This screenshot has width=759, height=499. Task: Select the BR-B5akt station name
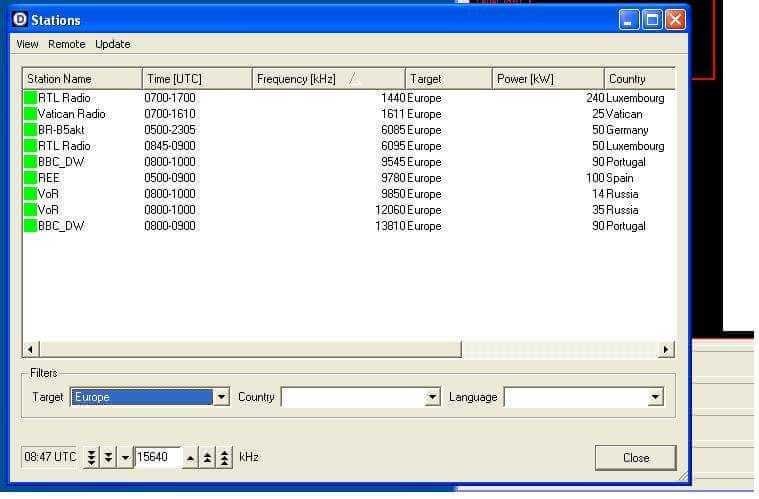[x=61, y=130]
